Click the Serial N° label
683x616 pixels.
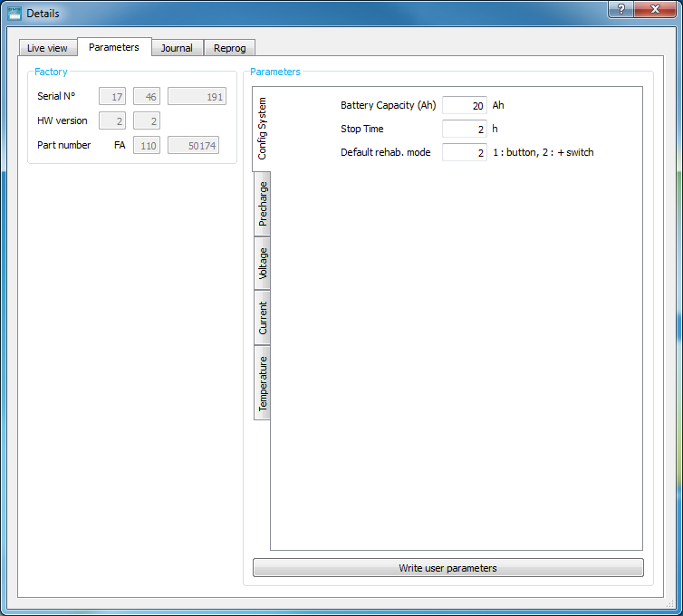click(56, 96)
